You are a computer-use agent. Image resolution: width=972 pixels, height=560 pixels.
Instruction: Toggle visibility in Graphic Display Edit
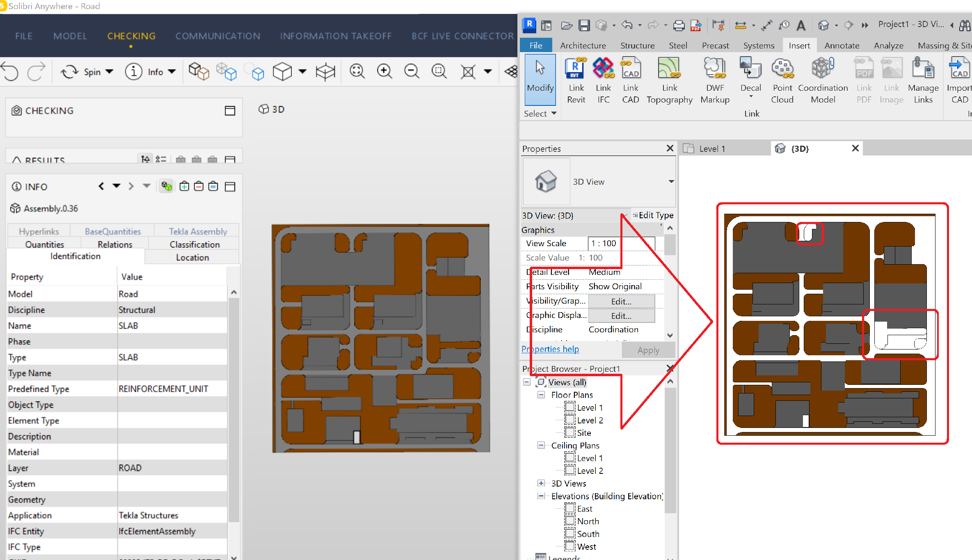[620, 315]
